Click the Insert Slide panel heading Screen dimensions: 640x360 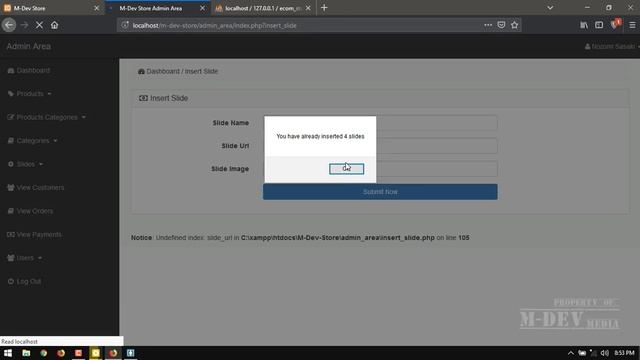point(164,98)
